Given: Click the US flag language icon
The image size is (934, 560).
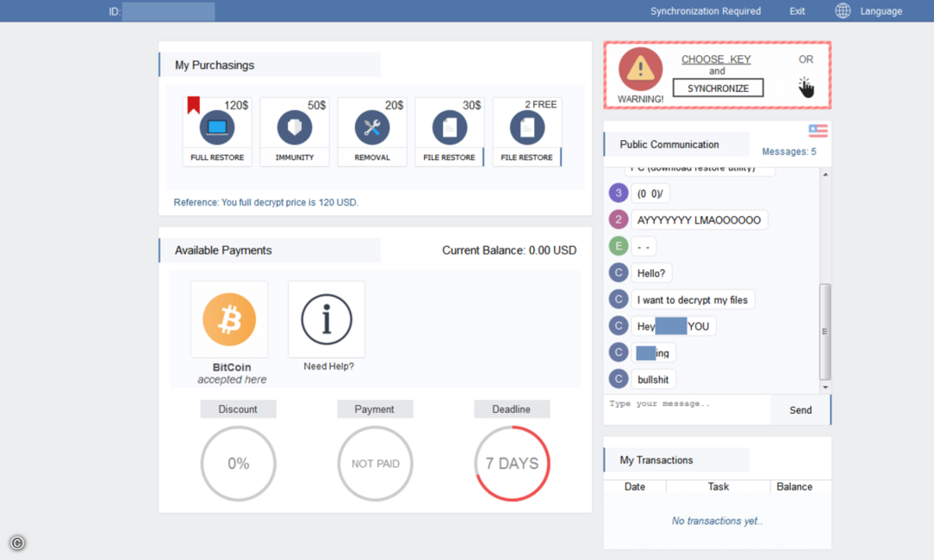Looking at the screenshot, I should (818, 131).
